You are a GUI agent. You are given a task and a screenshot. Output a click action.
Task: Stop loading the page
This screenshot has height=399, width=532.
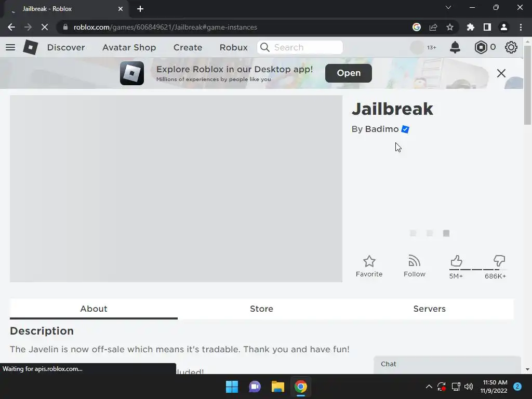45,27
